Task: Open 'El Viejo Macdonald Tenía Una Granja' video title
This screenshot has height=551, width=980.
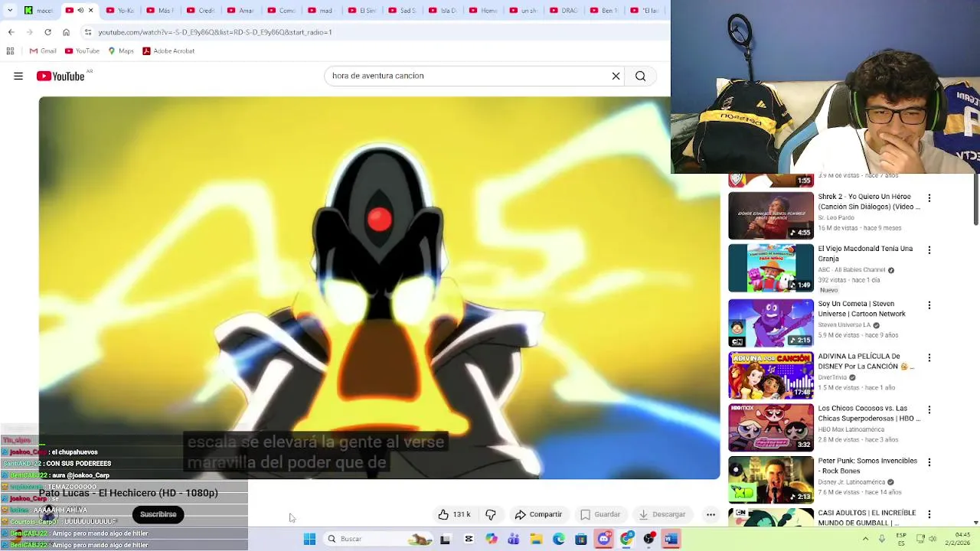Action: point(865,253)
